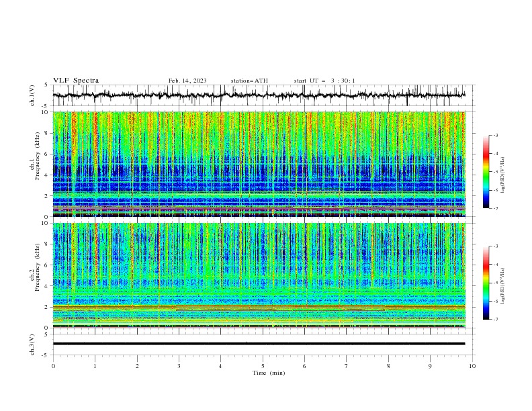Click the "-3" label on upper color bar
The image size is (532, 411).
pos(496,135)
